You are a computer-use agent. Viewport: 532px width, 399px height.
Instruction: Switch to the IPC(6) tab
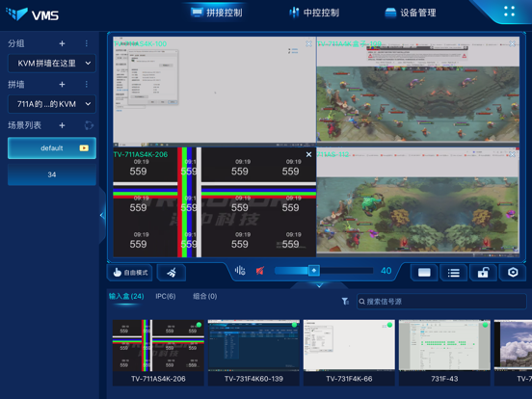point(166,296)
